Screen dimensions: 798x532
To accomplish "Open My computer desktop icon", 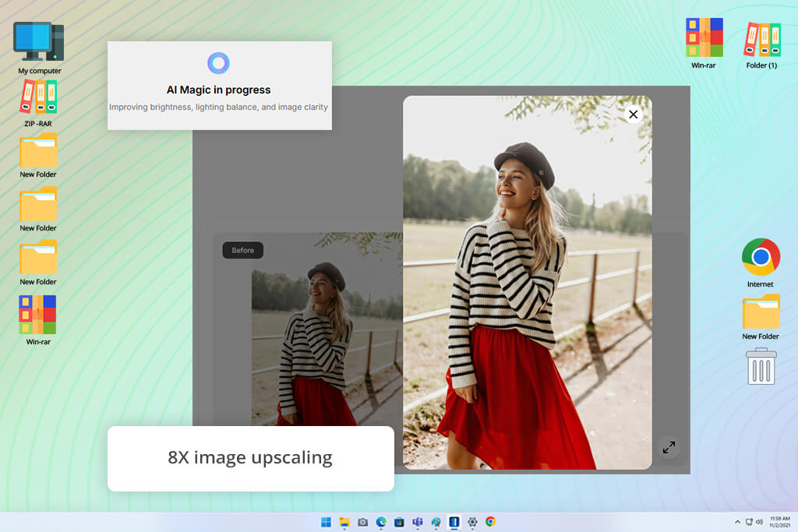I will pos(39,48).
